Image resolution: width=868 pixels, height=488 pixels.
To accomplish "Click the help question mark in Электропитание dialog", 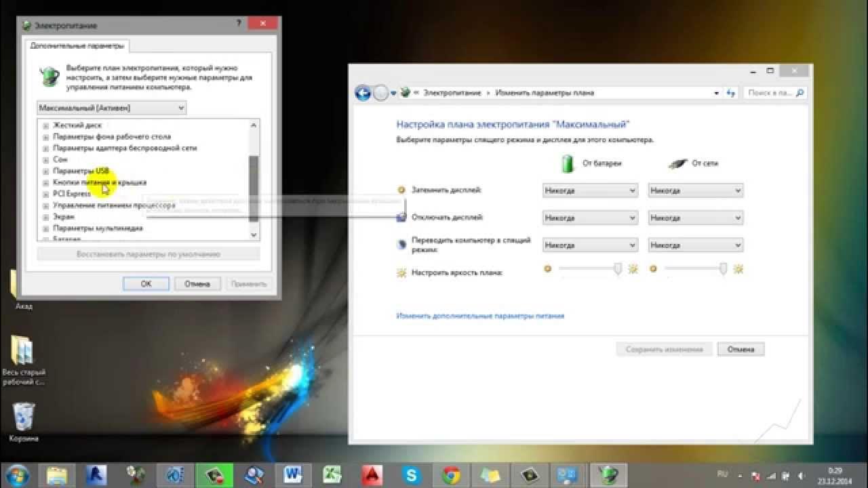I will pos(239,24).
